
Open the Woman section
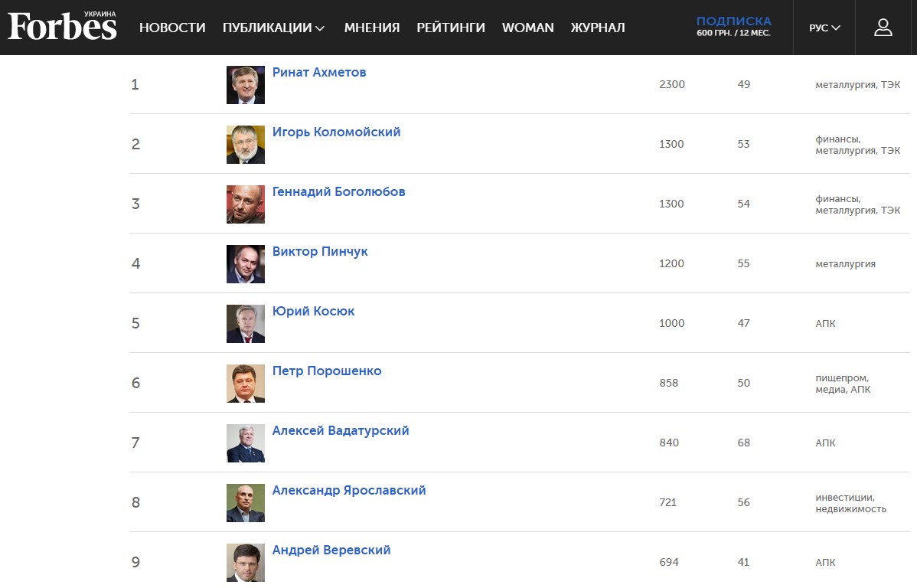(x=528, y=28)
